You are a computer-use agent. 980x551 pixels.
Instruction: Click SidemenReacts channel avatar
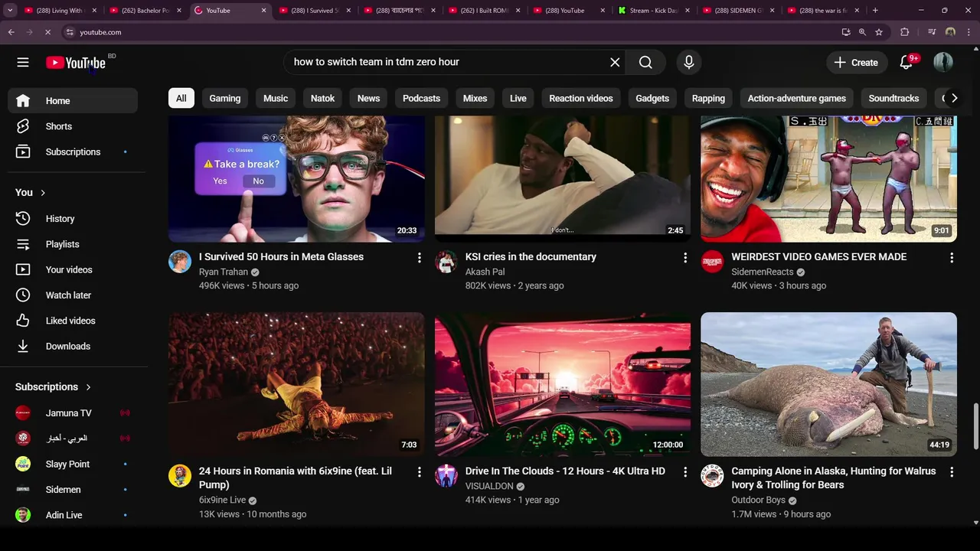712,262
